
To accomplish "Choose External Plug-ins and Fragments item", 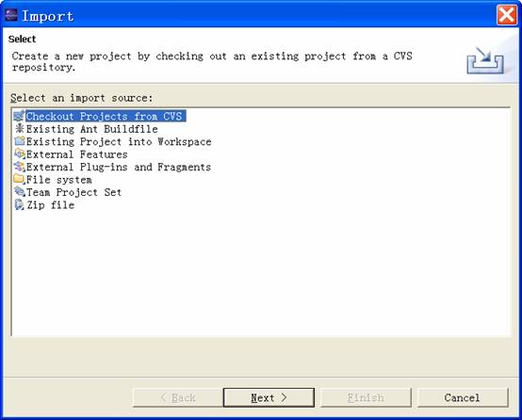I will click(118, 167).
